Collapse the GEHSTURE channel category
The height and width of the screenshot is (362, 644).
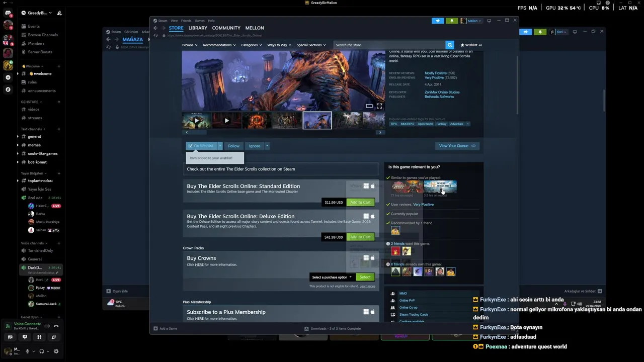point(31,102)
